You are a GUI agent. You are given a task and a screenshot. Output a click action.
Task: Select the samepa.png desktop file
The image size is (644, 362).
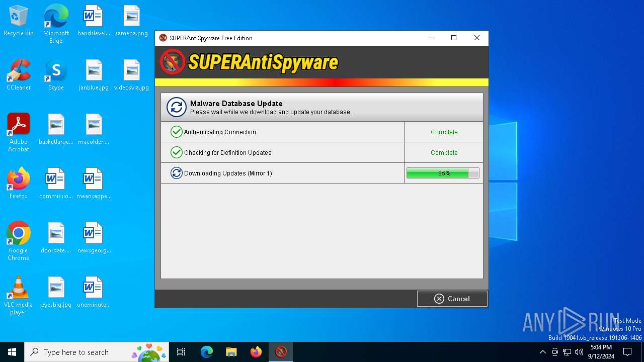coord(131,21)
